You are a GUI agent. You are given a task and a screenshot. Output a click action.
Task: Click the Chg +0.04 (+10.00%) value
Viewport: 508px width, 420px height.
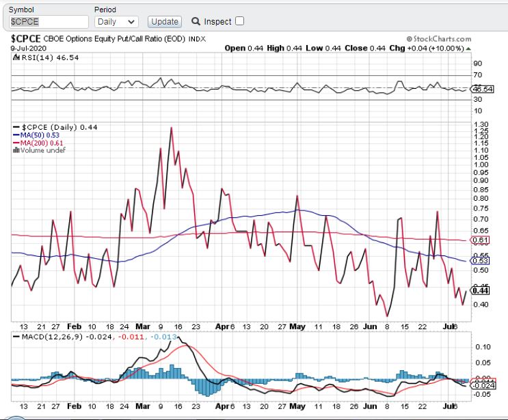tap(427, 48)
